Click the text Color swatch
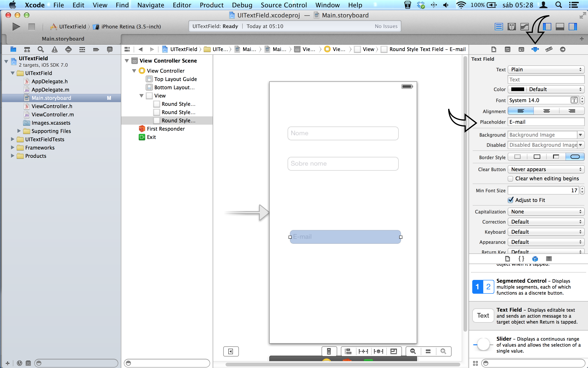588x368 pixels. click(517, 89)
